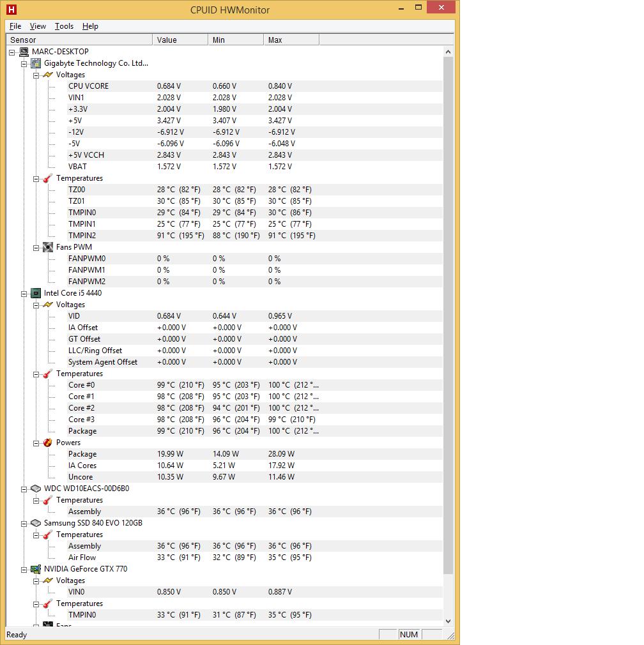This screenshot has width=644, height=645.
Task: Collapse the Gigabyte Technology node
Action: tap(24, 64)
